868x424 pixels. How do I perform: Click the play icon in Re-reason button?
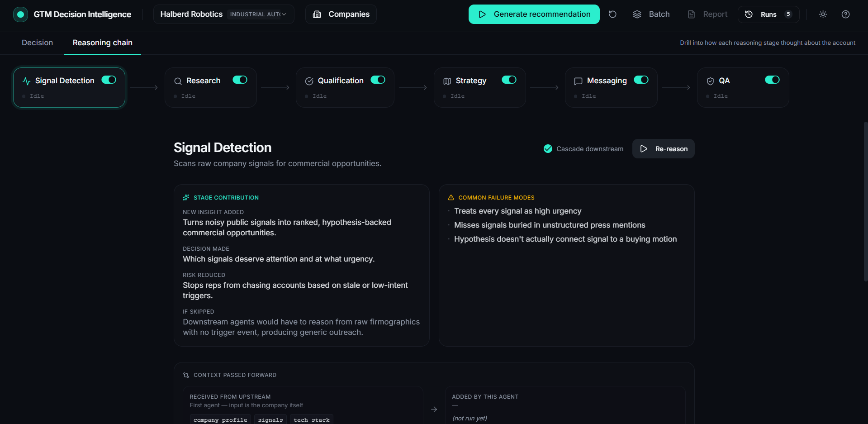[x=644, y=149]
